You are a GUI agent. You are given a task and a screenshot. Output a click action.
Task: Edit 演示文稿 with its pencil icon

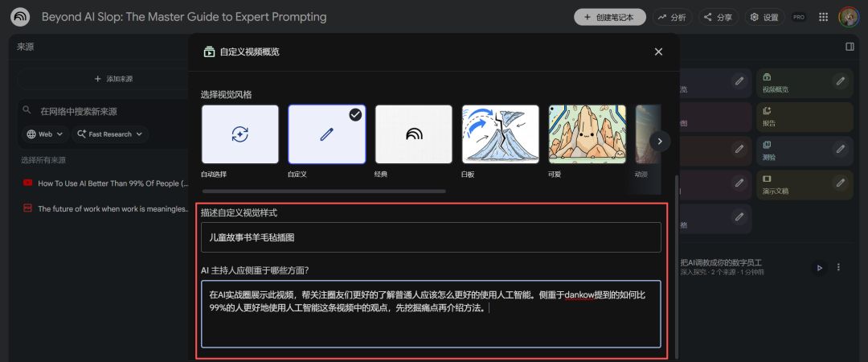click(x=841, y=183)
